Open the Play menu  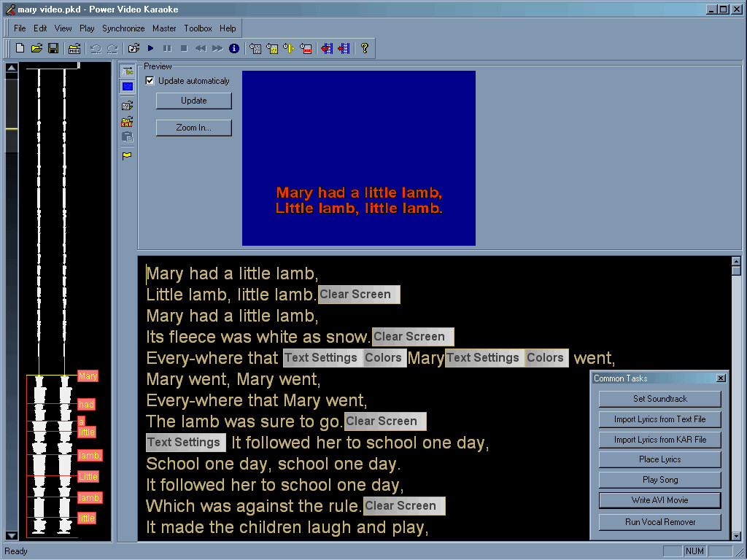click(x=87, y=28)
